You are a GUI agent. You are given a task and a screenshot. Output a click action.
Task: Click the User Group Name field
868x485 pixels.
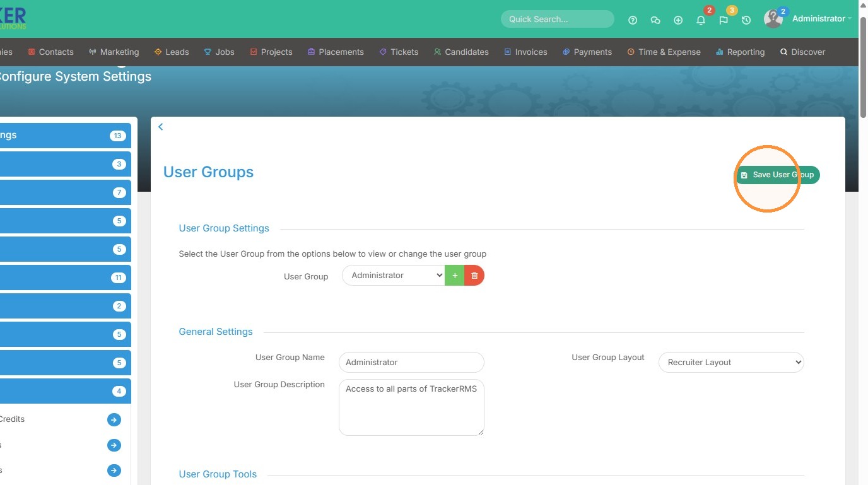(411, 363)
